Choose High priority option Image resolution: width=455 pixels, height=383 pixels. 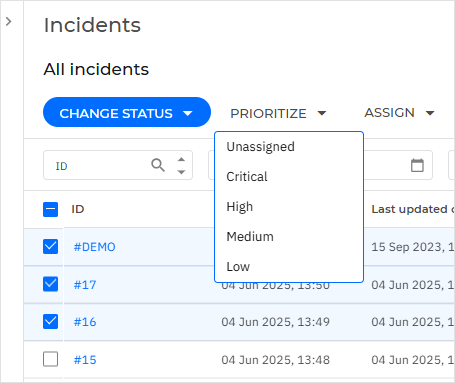(x=289, y=207)
